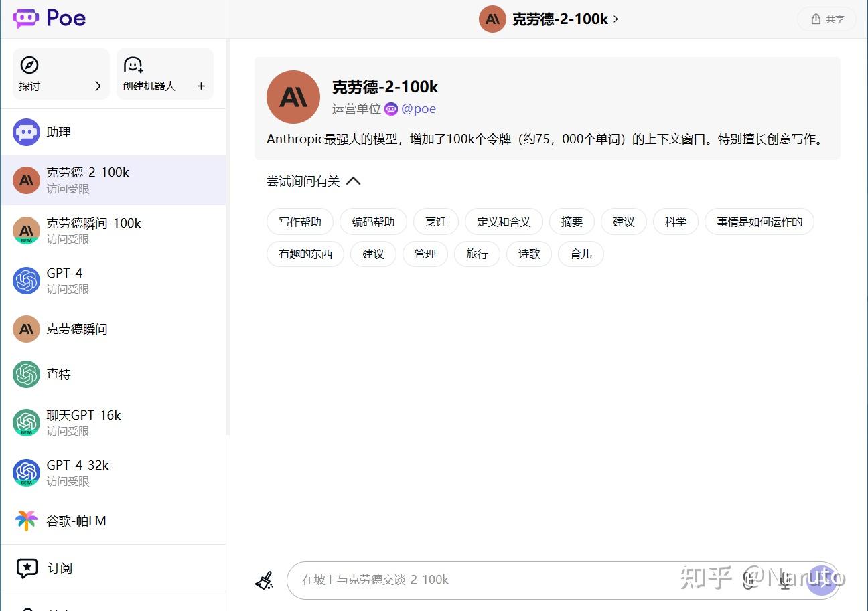Open the 克劳德瞬间 avatar without 100k
This screenshot has height=611, width=868.
[x=26, y=329]
